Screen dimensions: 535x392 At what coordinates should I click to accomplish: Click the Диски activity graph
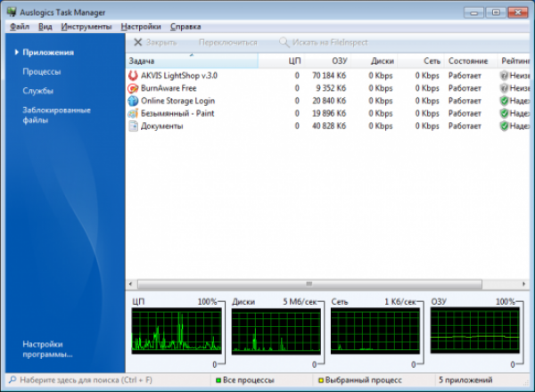(x=276, y=331)
